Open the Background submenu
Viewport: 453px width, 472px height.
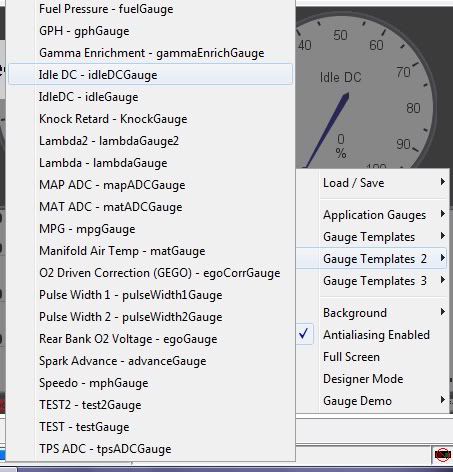point(372,313)
